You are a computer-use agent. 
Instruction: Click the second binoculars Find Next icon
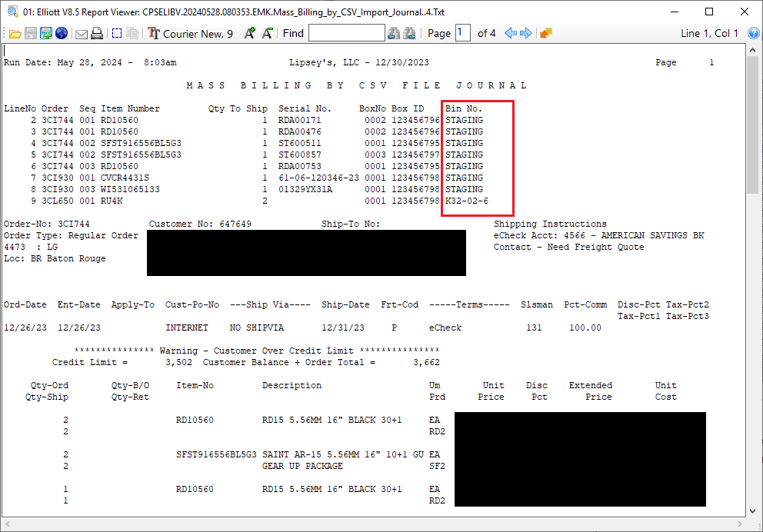[410, 34]
